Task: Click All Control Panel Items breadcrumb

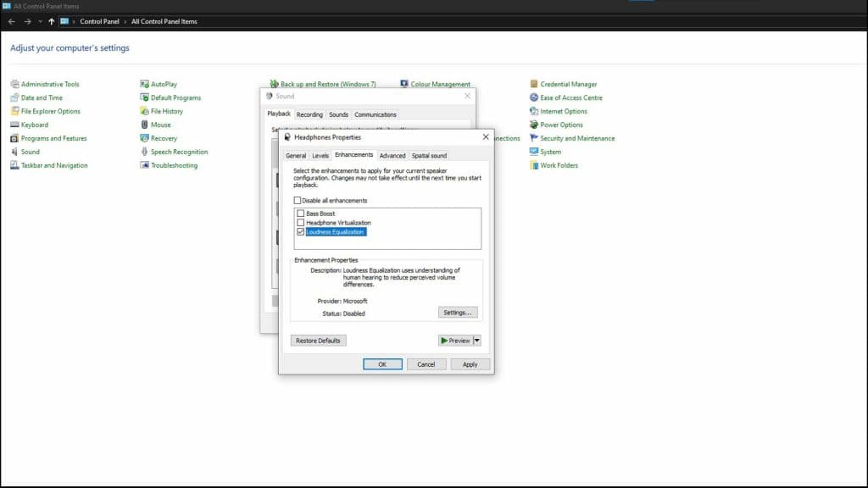Action: [164, 21]
